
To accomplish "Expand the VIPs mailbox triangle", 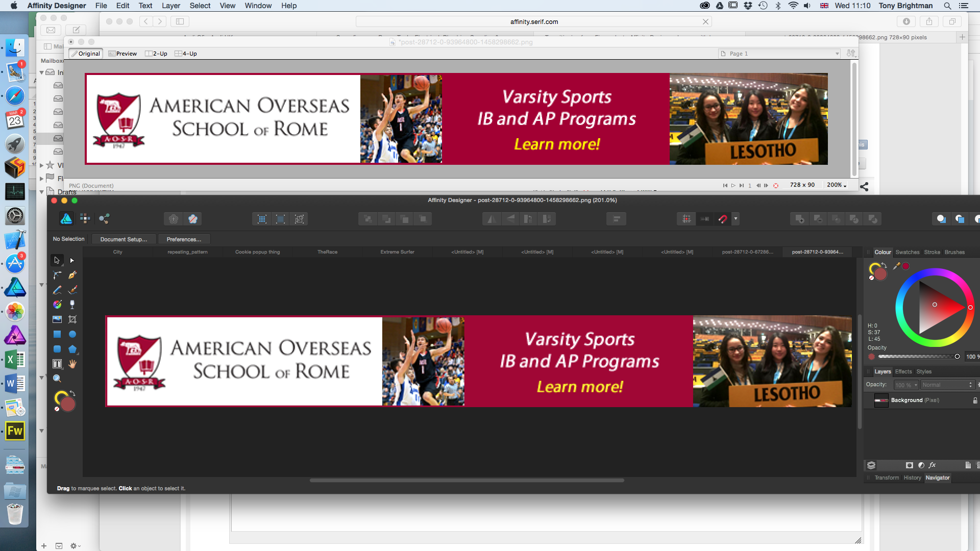I will pyautogui.click(x=42, y=165).
